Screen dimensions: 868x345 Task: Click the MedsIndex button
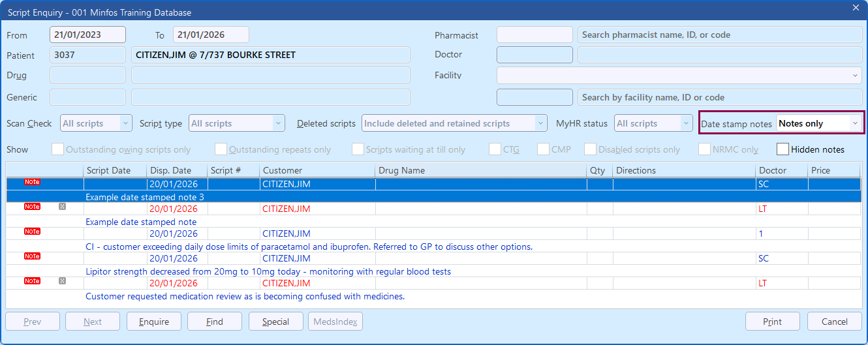335,322
